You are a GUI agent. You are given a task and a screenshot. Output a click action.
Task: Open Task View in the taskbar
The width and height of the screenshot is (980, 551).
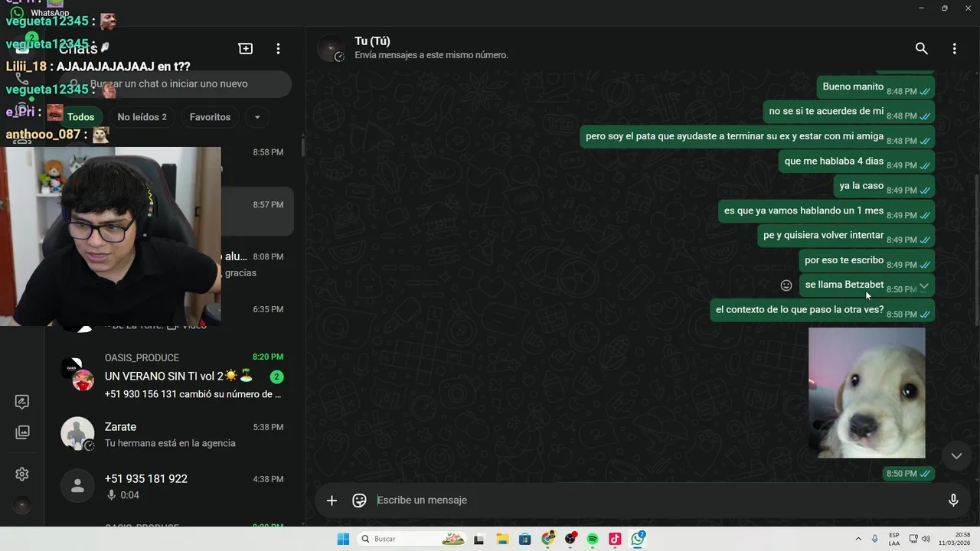tap(479, 539)
